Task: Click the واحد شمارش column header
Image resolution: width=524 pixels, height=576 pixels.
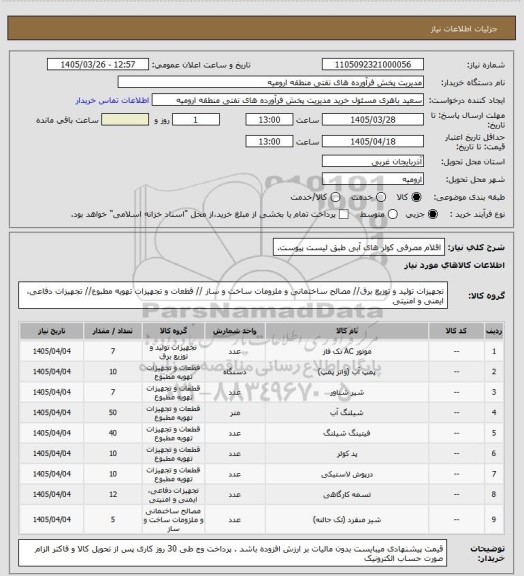Action: (x=235, y=331)
